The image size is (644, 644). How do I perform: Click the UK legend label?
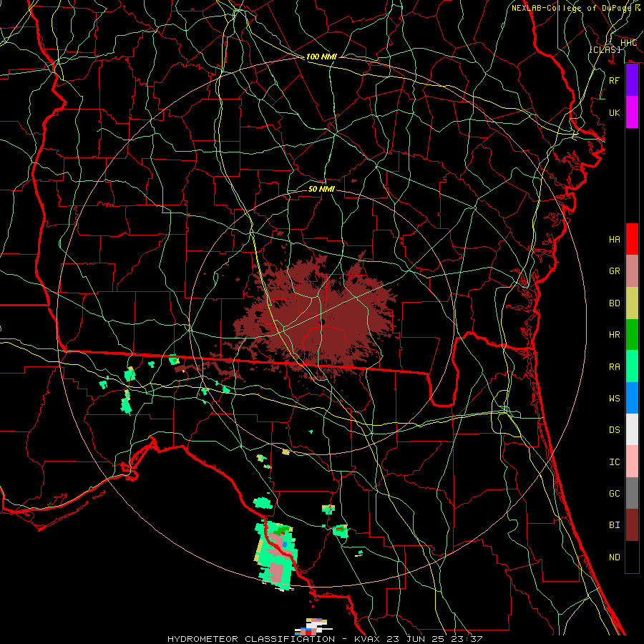(x=615, y=112)
